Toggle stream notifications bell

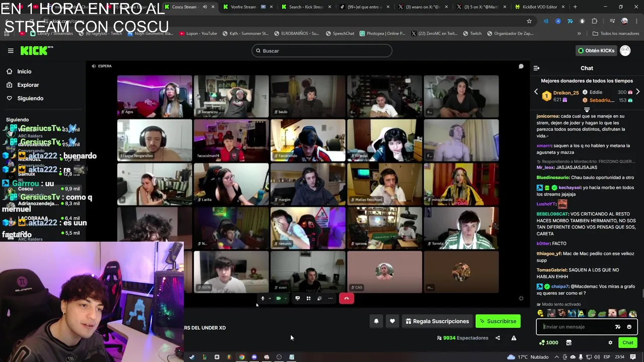point(376,321)
